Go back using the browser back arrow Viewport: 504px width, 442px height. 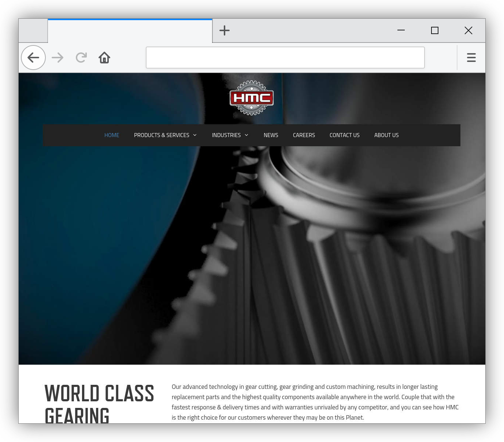point(33,58)
